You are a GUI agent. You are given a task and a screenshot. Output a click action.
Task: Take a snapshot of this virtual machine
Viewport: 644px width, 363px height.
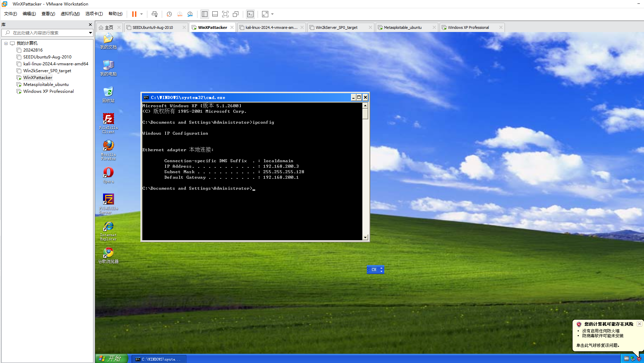pyautogui.click(x=169, y=14)
